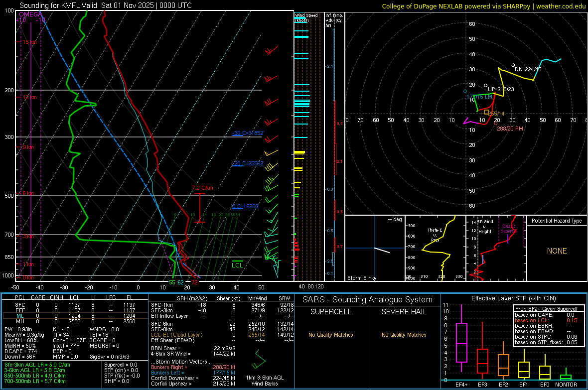The height and width of the screenshot is (390, 588).
Task: Click the surface dewpoint value 55
Action: click(172, 282)
